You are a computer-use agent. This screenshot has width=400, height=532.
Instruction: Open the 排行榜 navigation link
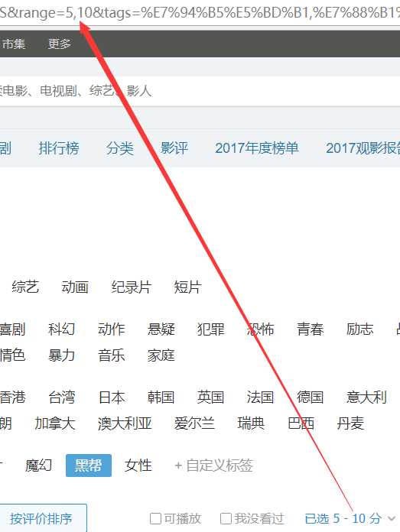point(59,148)
